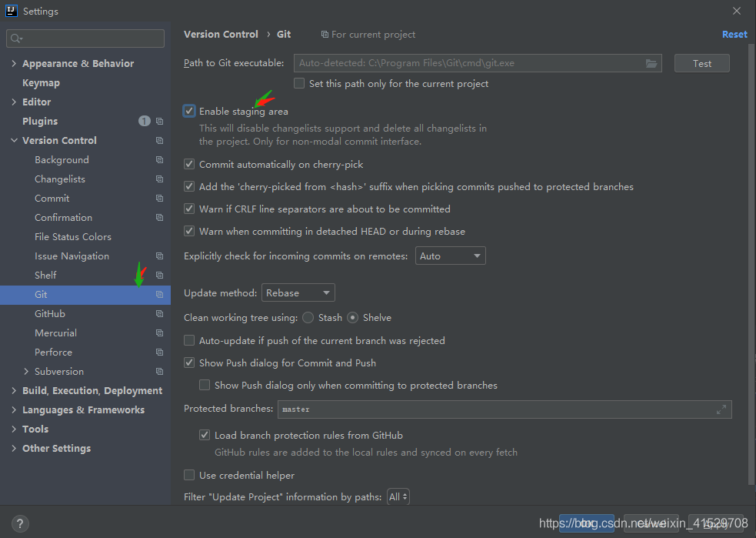This screenshot has height=538, width=756.
Task: Select Changelists in Version Control tree
Action: coord(60,179)
